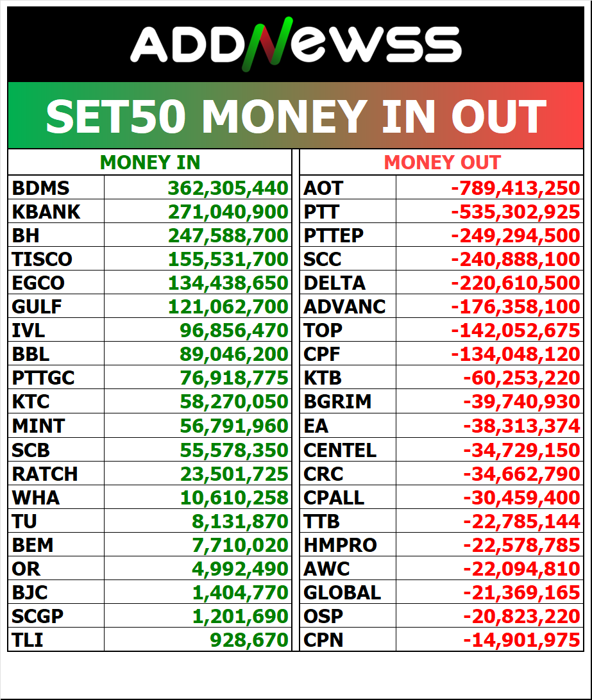
Task: Select the CPN value -14,901,975
Action: (x=521, y=639)
